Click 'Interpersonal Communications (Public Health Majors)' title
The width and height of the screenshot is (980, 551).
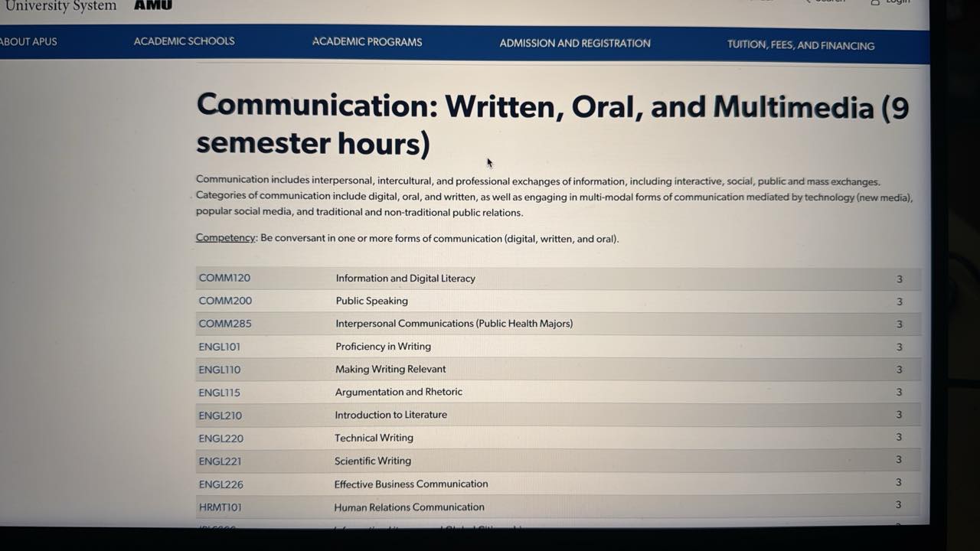(454, 324)
